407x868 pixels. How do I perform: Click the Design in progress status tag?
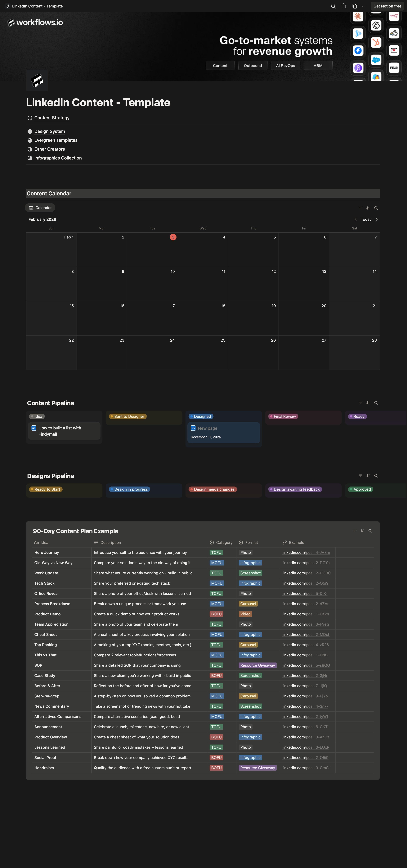point(130,489)
